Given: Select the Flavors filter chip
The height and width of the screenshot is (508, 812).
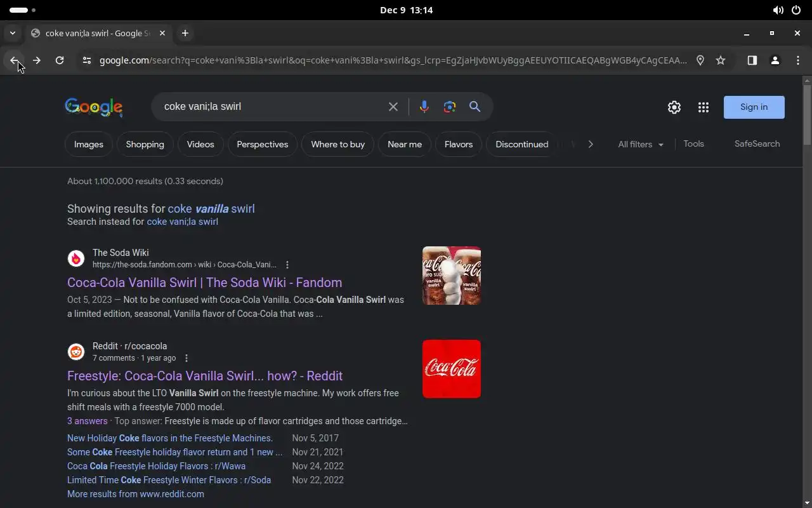Looking at the screenshot, I should click(459, 144).
